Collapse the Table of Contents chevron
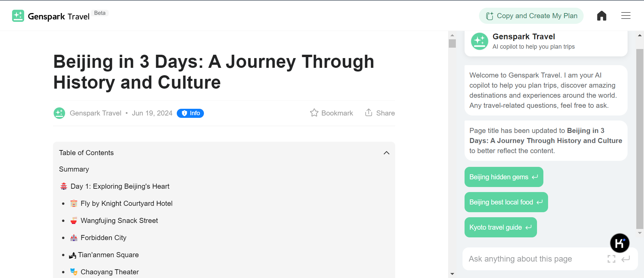The image size is (644, 278). pyautogui.click(x=386, y=153)
